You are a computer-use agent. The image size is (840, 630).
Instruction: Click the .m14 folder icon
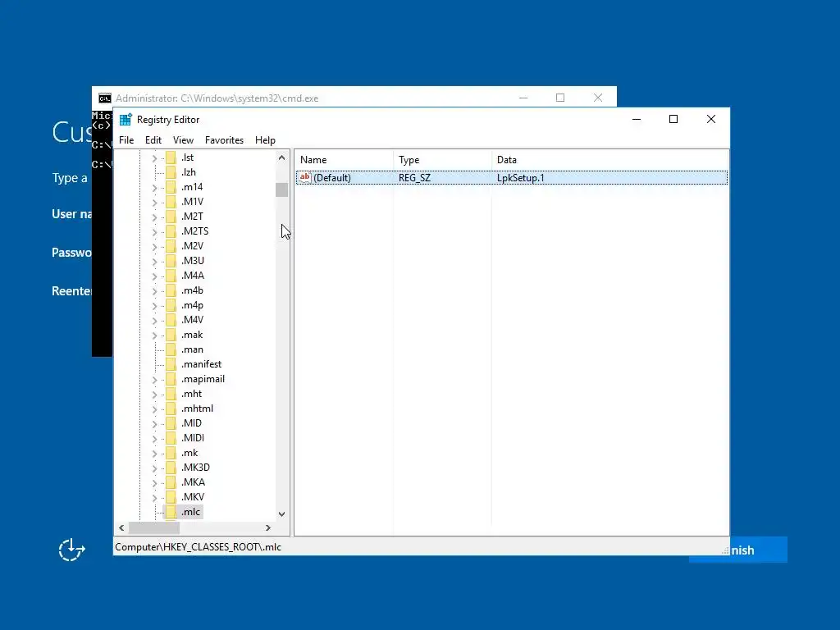click(x=171, y=187)
